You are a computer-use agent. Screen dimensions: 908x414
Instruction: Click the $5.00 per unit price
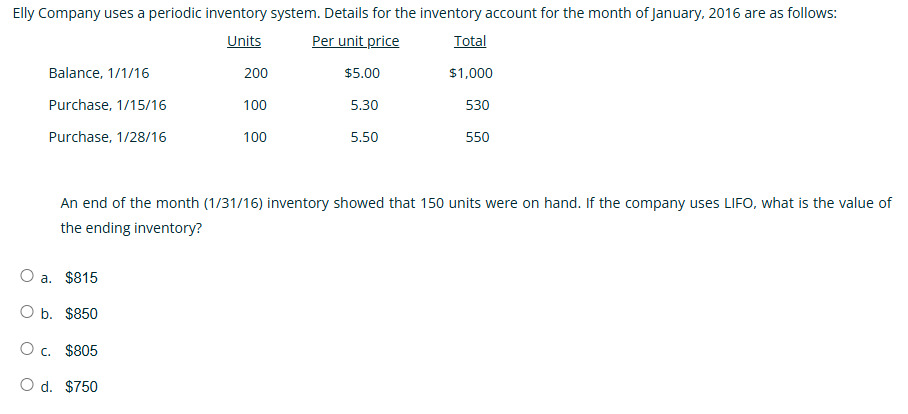pos(363,74)
